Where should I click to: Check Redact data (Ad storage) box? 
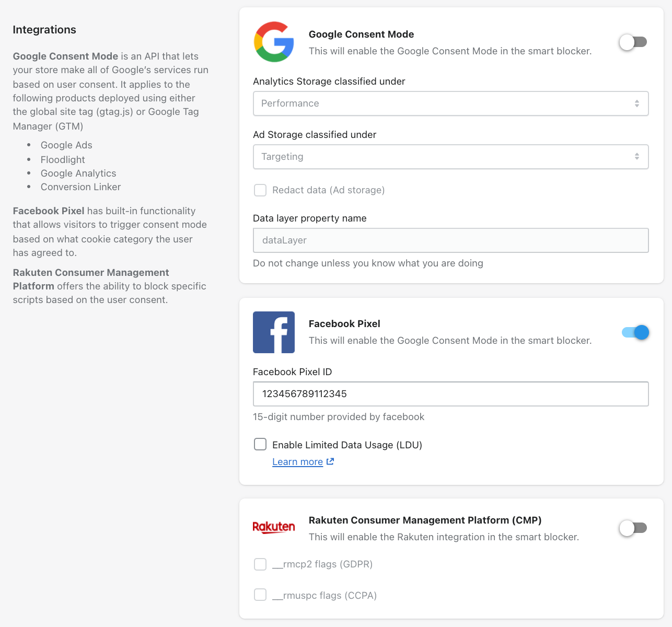point(260,190)
